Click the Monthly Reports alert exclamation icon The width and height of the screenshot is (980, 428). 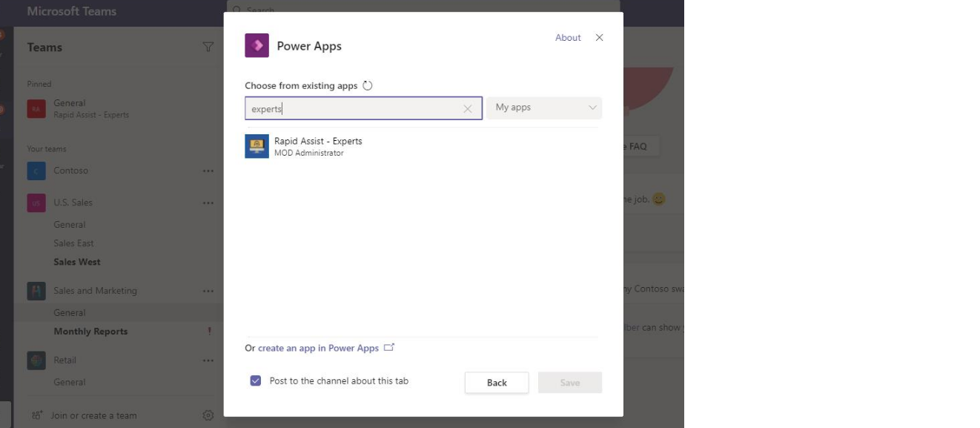(210, 332)
